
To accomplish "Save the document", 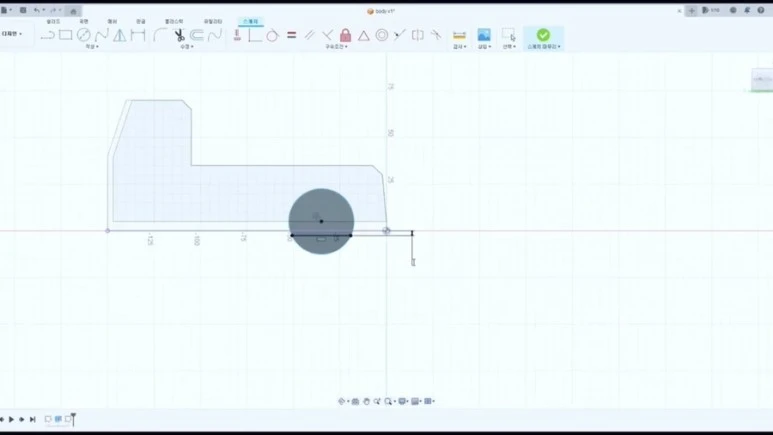I will click(x=23, y=10).
